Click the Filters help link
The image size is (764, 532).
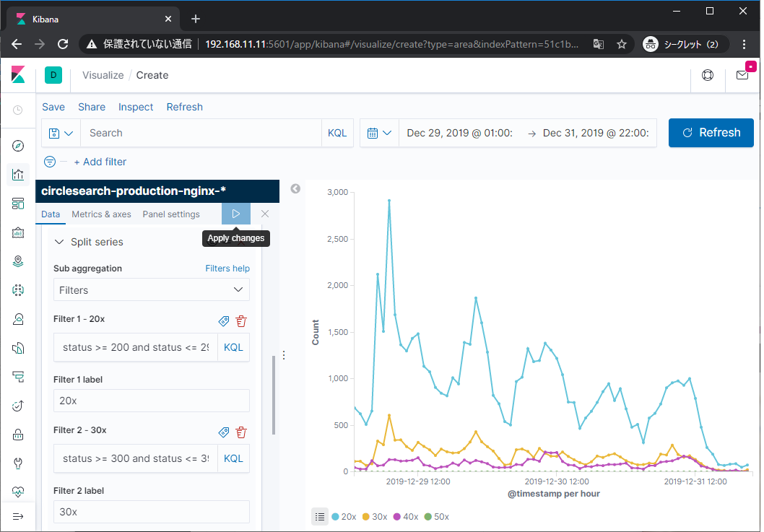coord(227,269)
